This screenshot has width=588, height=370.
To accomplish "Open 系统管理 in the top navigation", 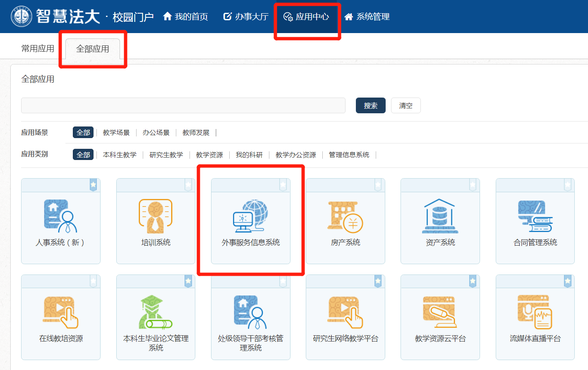I will [367, 17].
